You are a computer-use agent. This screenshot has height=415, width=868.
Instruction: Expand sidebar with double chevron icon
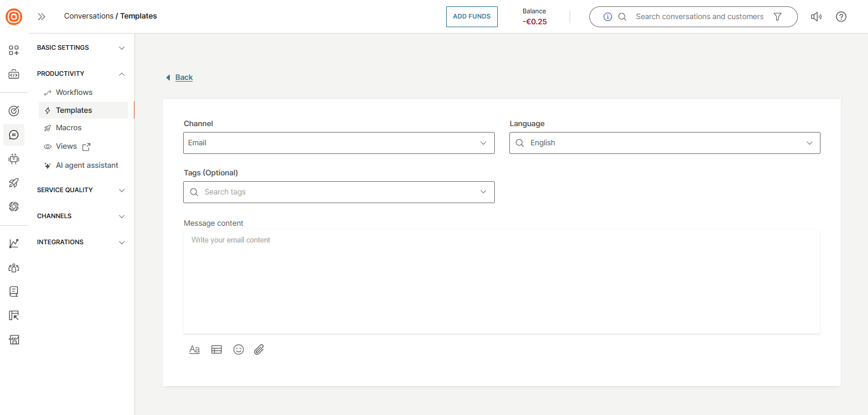[42, 17]
